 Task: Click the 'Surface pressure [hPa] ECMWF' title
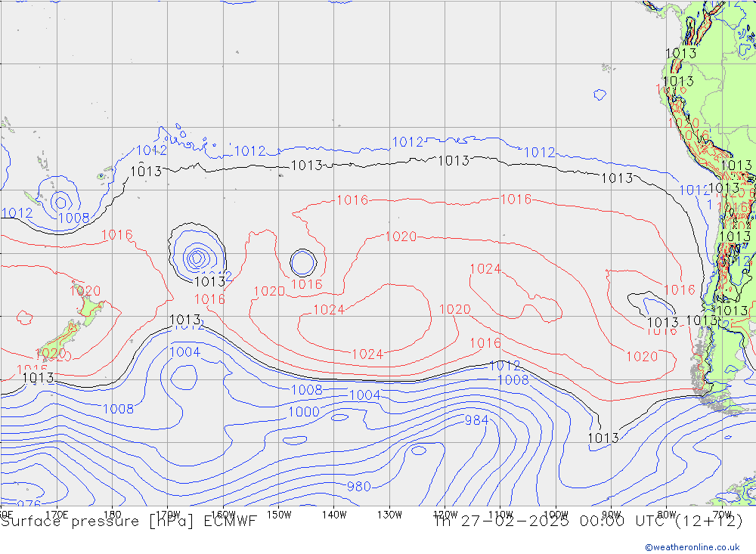pos(129,521)
